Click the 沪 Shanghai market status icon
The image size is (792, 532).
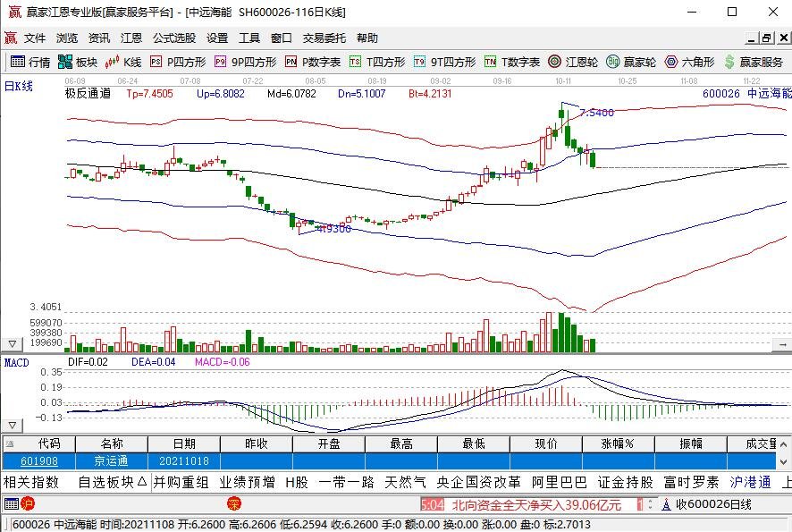(x=28, y=503)
